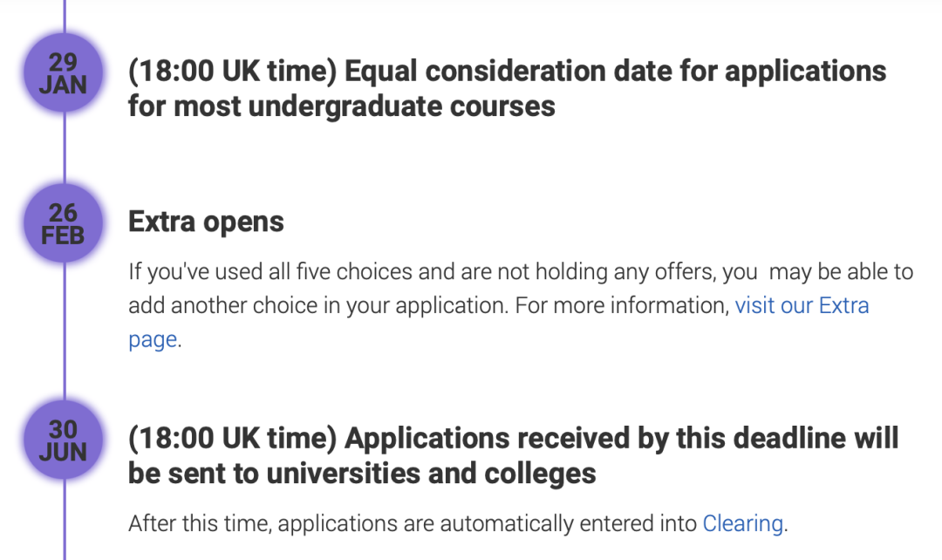Follow the Clearing link
This screenshot has height=560, width=942.
pos(742,523)
